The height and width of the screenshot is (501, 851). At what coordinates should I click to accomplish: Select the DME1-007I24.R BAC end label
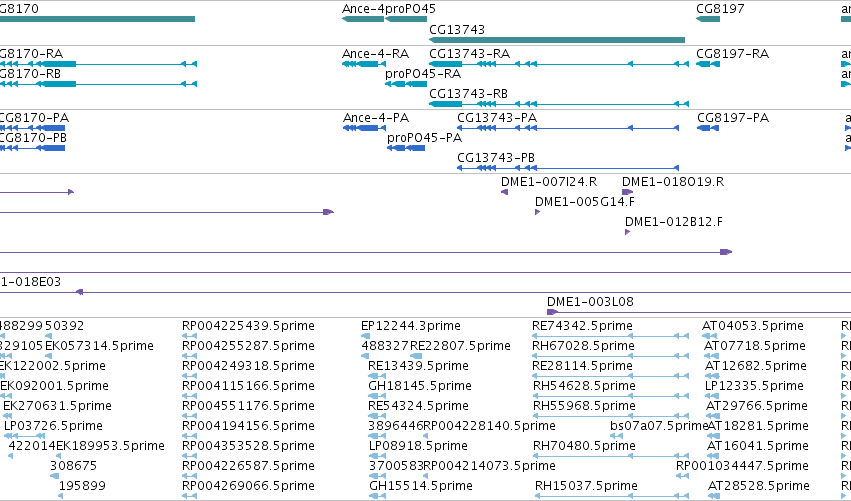(x=549, y=182)
